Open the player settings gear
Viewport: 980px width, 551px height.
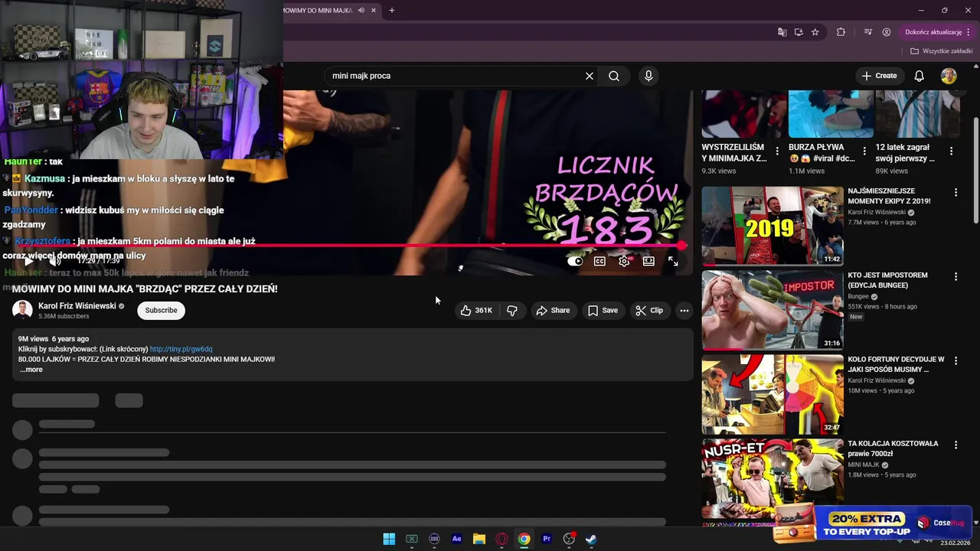[x=624, y=261]
